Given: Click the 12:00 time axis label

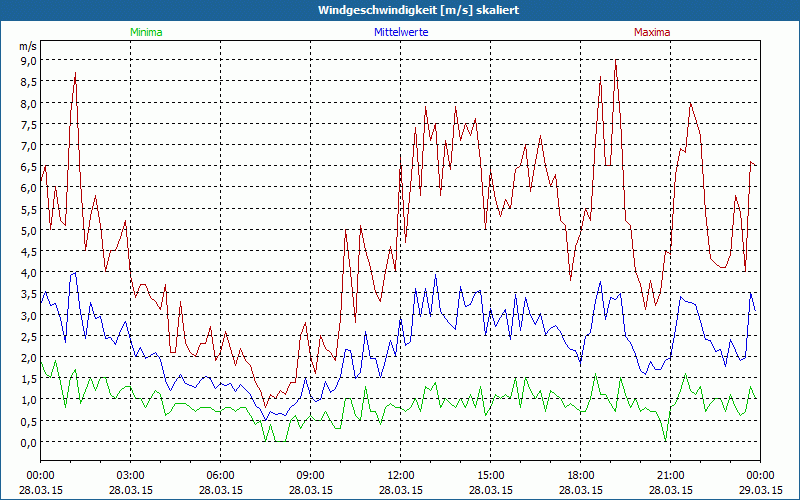Looking at the screenshot, I should [400, 475].
